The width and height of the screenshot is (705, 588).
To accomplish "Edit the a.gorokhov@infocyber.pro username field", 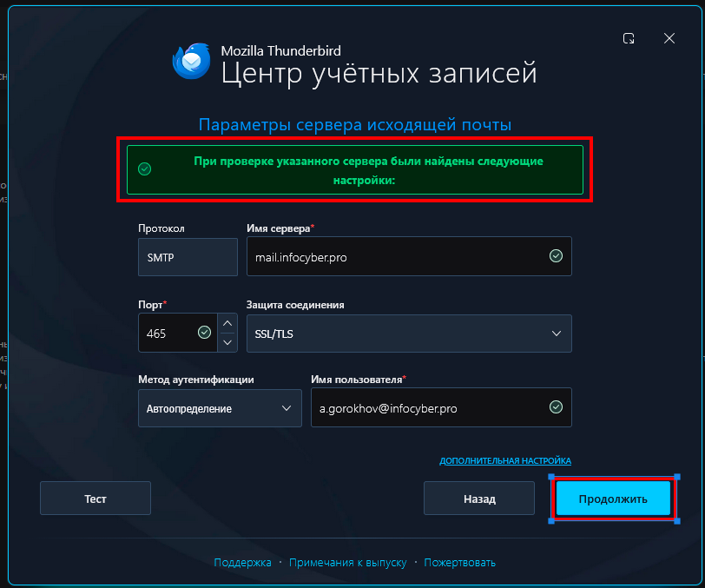I will click(441, 407).
